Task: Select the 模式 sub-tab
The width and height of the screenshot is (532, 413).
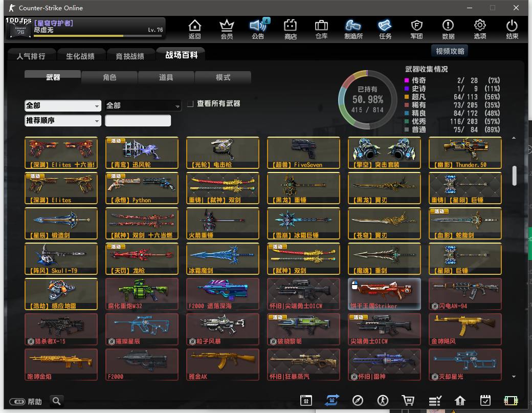Action: point(223,77)
